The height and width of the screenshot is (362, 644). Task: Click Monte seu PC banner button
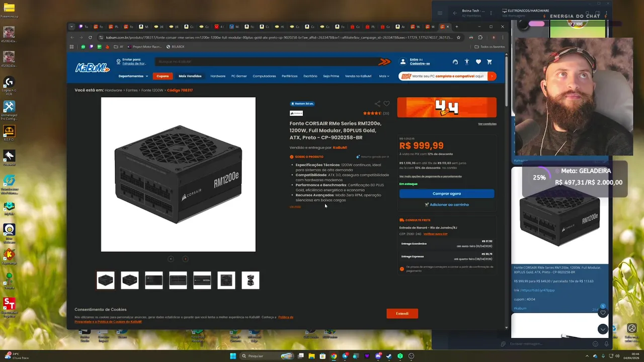click(447, 76)
